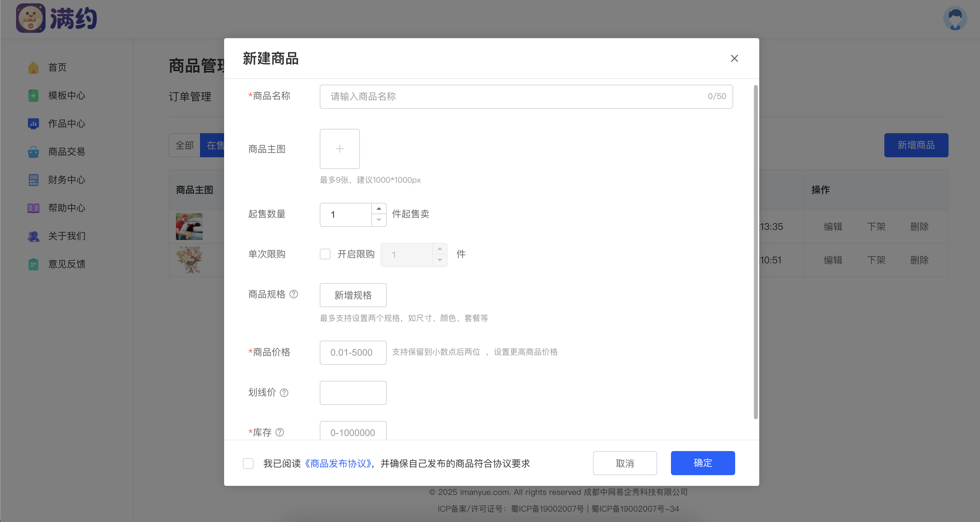The height and width of the screenshot is (522, 980).
Task: Click the 满约 logo icon
Action: pyautogui.click(x=30, y=18)
